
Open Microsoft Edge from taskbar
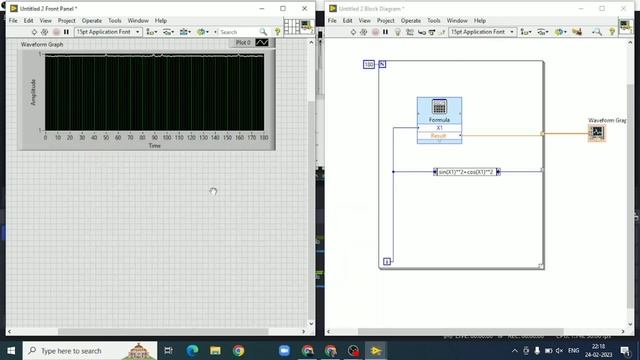tap(192, 351)
